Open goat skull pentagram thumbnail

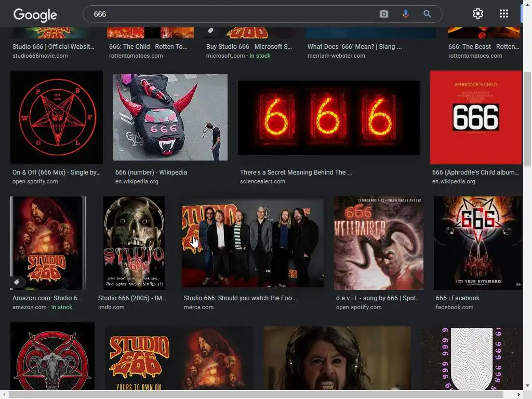coord(52,356)
